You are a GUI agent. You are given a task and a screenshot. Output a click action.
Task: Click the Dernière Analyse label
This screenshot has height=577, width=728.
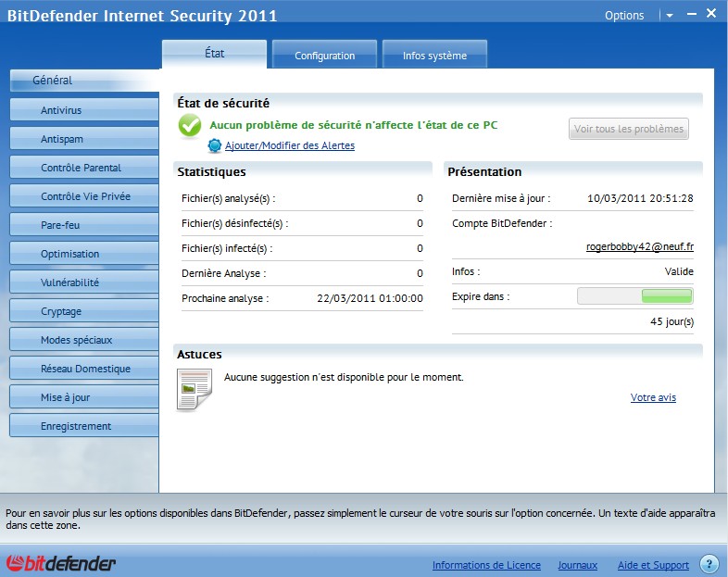(224, 273)
